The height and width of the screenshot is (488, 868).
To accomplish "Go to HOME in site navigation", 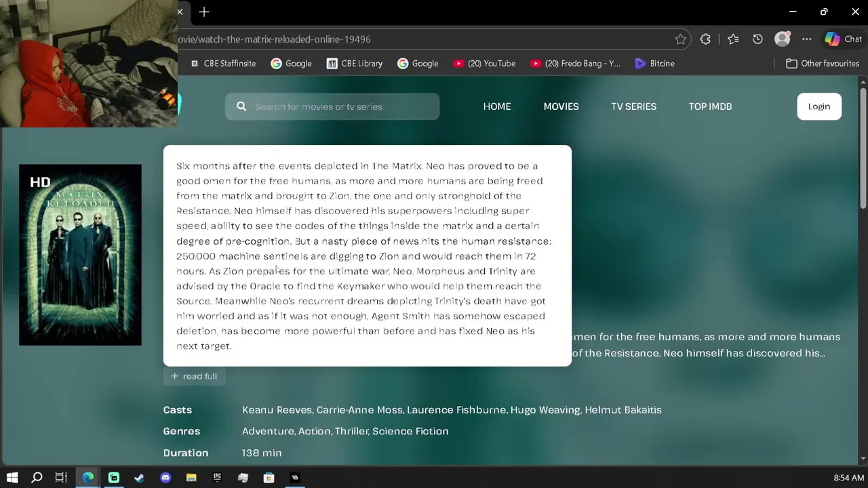I will point(497,106).
